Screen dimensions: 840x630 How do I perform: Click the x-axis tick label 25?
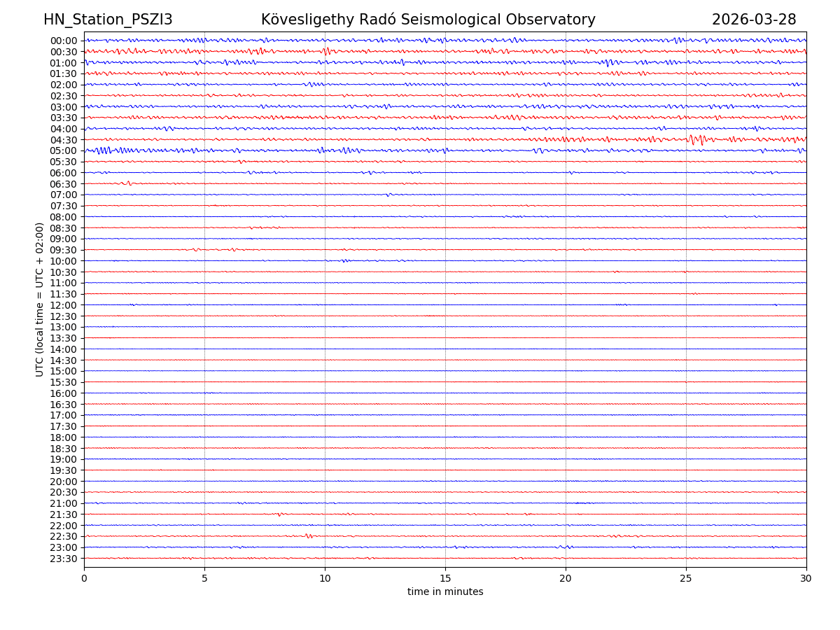point(686,579)
